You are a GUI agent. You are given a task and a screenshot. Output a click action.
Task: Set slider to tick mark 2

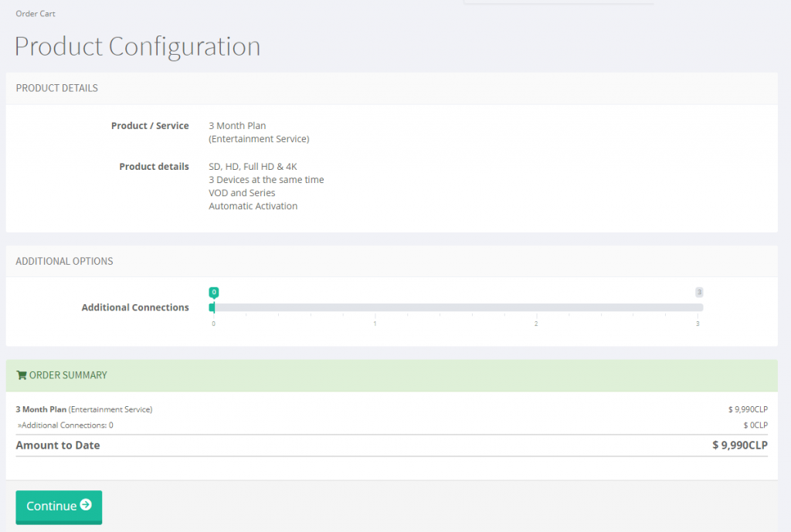point(536,307)
